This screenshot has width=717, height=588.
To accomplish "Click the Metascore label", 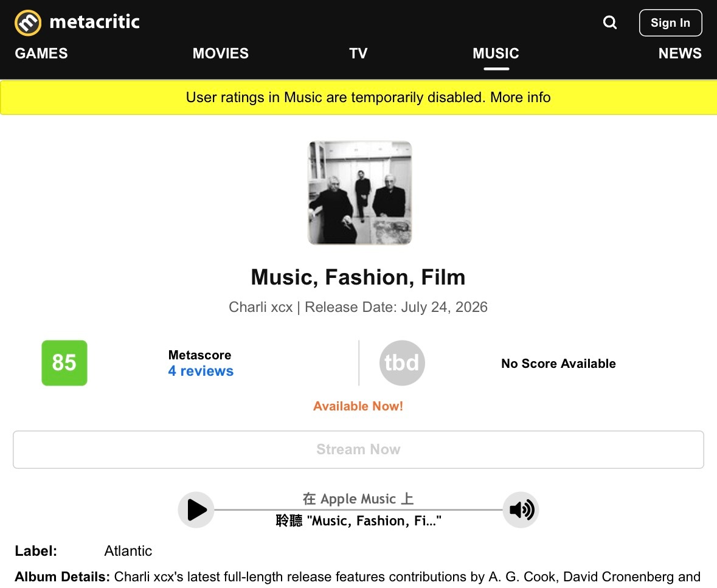I will point(200,355).
